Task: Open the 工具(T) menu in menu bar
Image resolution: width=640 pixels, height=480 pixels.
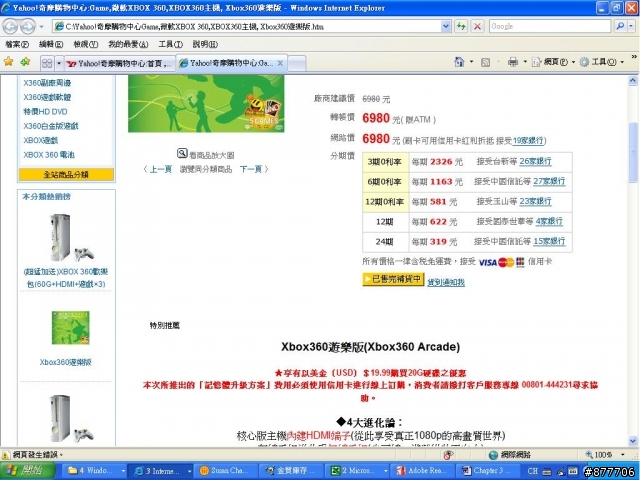Action: pos(170,44)
